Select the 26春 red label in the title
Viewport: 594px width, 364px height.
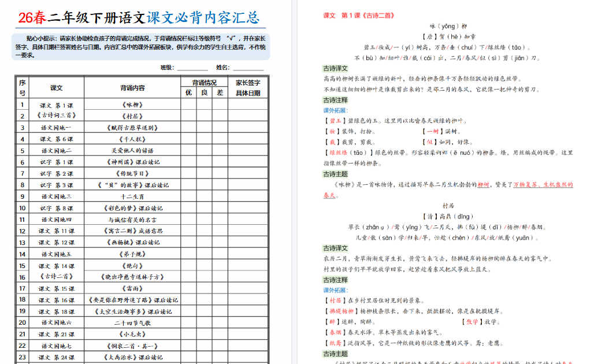28,17
